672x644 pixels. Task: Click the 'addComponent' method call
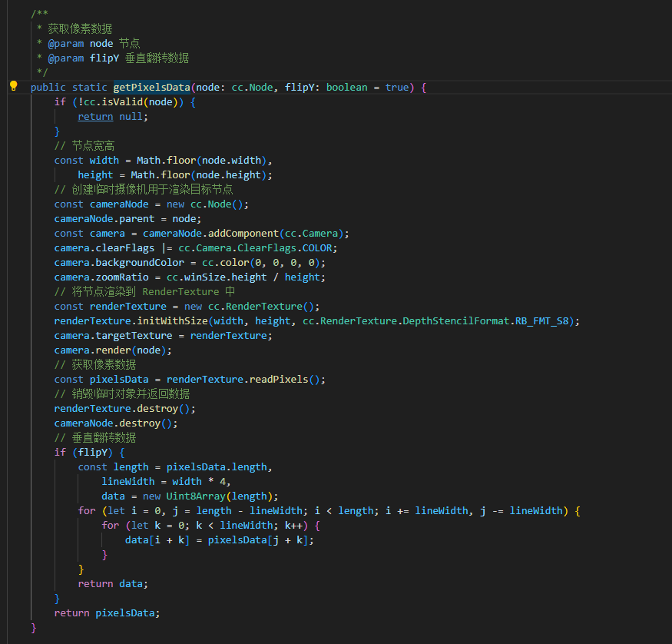click(243, 234)
